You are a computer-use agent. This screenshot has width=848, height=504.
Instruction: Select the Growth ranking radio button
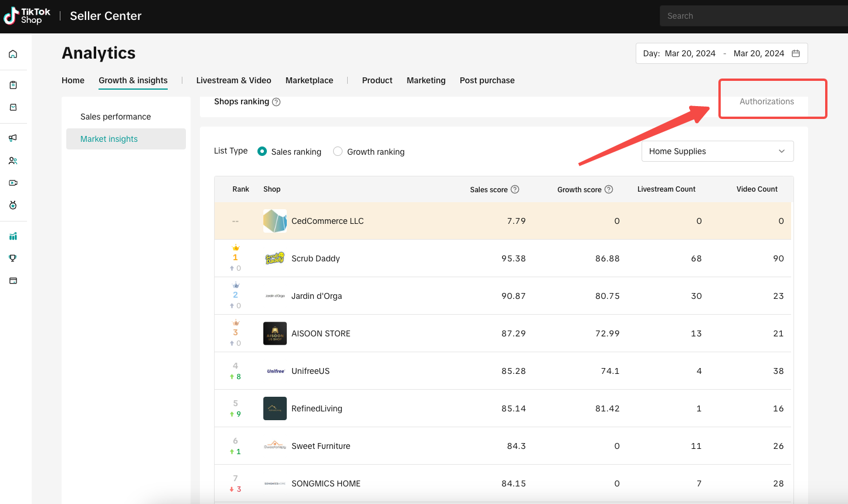tap(338, 151)
